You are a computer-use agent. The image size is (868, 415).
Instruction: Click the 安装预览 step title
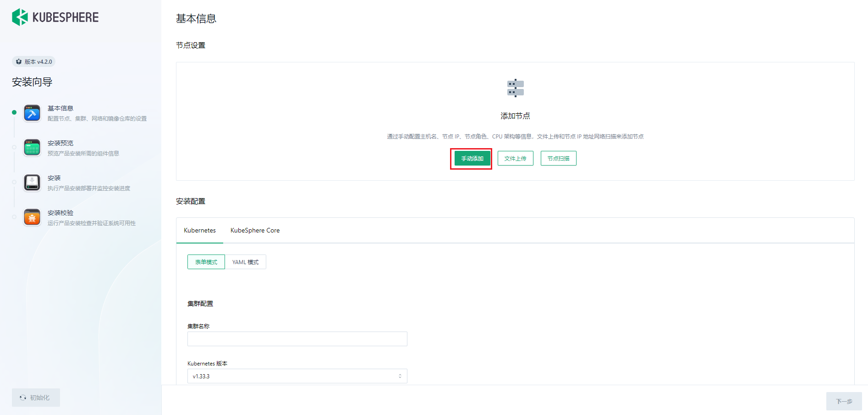click(x=60, y=143)
